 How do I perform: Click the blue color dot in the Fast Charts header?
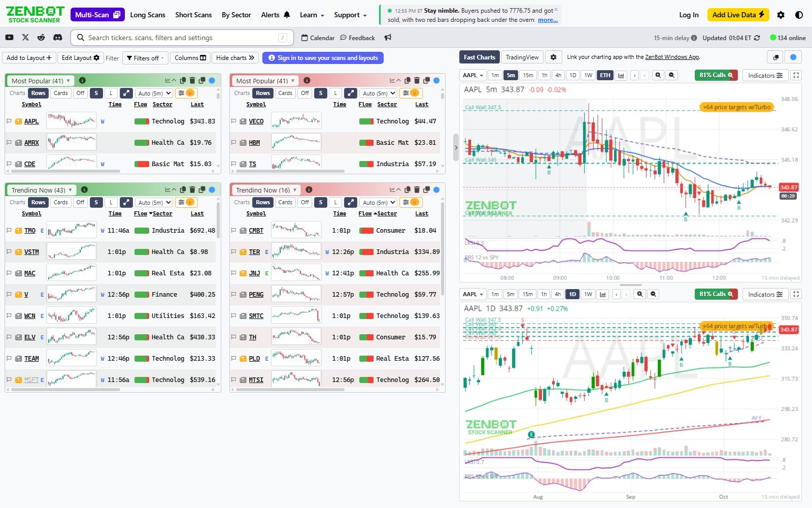pyautogui.click(x=793, y=57)
